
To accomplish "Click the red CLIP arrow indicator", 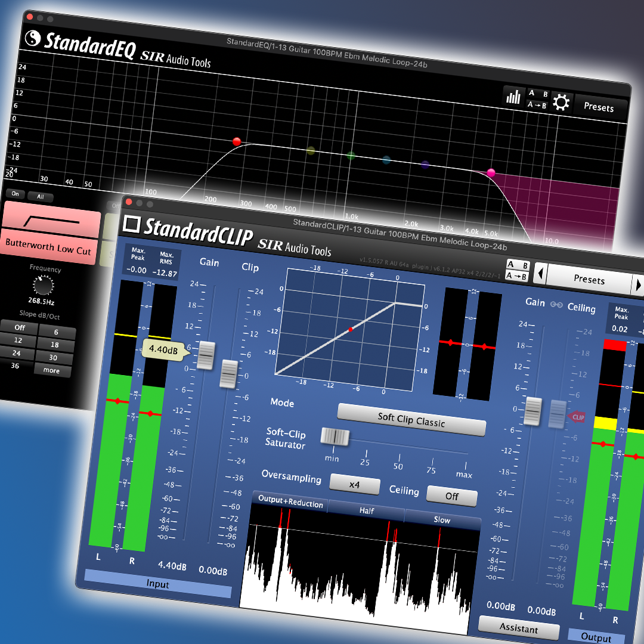I will (x=576, y=417).
